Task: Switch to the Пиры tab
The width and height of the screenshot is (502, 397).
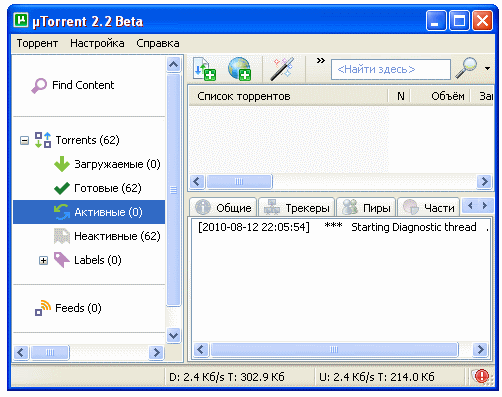Action: coord(366,207)
